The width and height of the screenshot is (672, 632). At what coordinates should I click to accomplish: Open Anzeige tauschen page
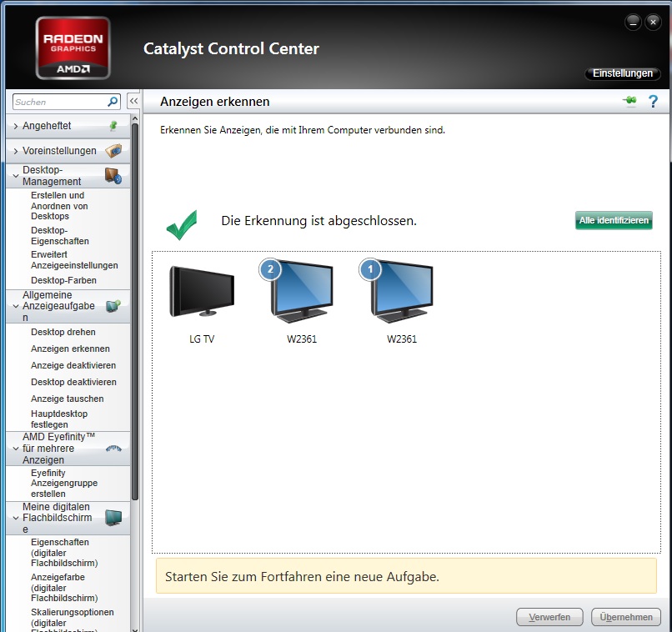[68, 399]
